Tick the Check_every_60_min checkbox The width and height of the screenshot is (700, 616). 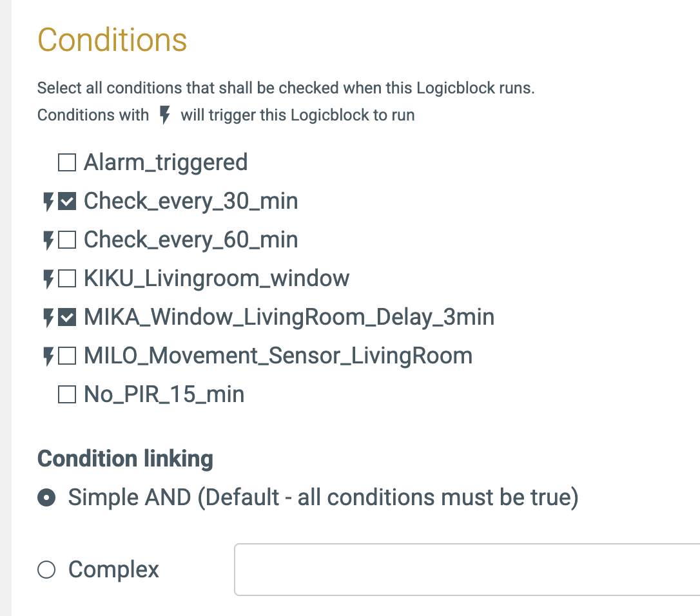67,240
